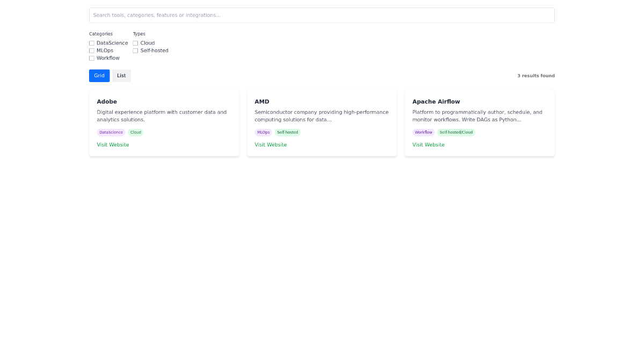Click the Cloud tag on Adobe card
Viewport: 644px width, 338px height.
(x=136, y=132)
